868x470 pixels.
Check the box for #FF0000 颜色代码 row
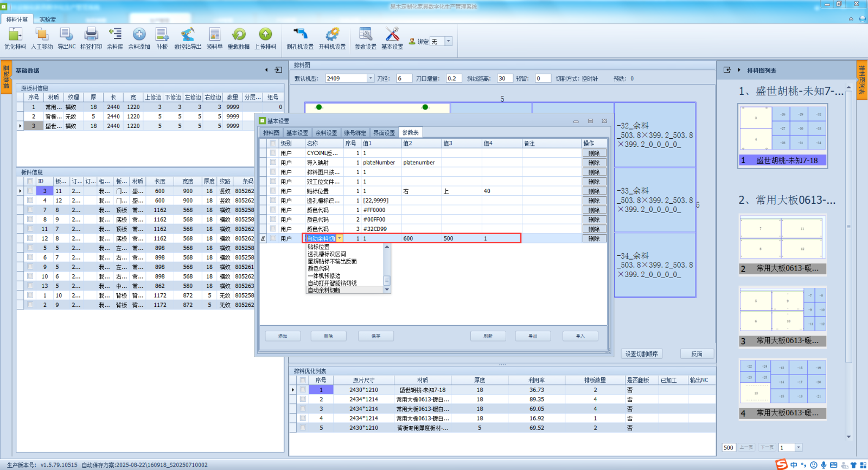click(273, 210)
